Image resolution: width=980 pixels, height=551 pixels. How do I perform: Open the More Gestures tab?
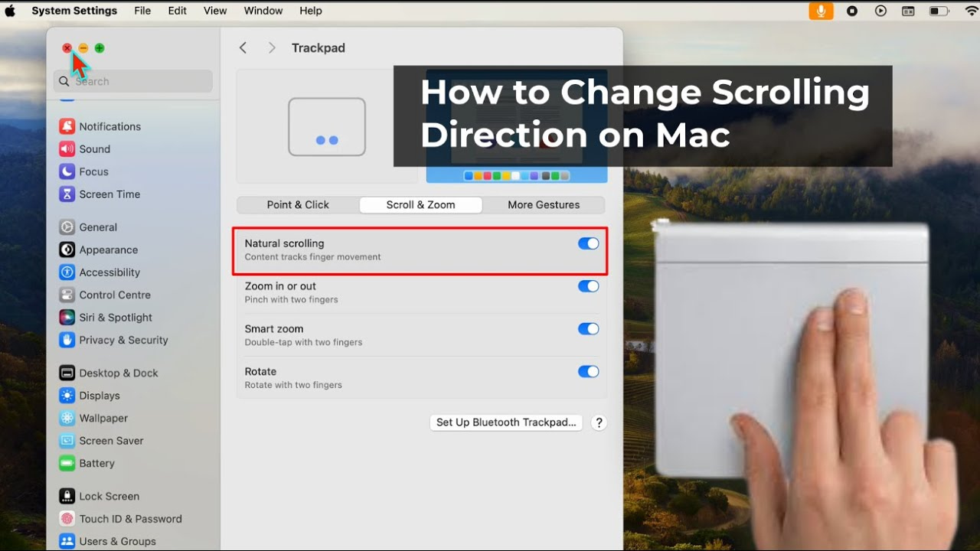[x=544, y=205]
